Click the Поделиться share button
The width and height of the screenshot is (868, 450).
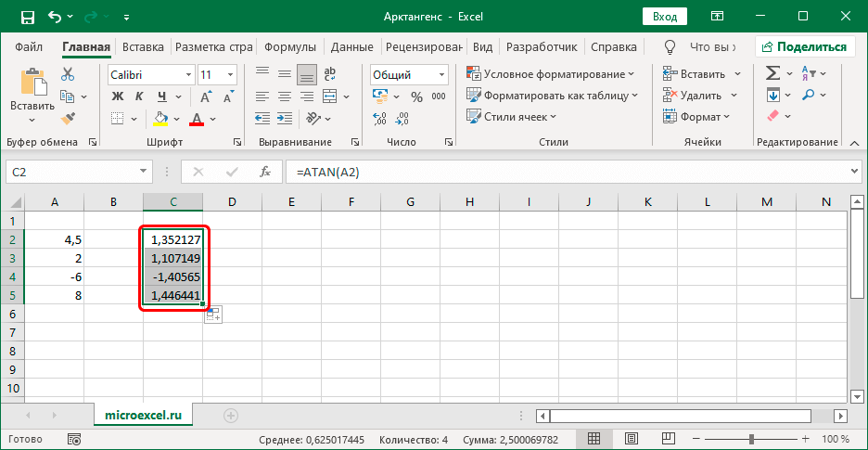pos(804,46)
